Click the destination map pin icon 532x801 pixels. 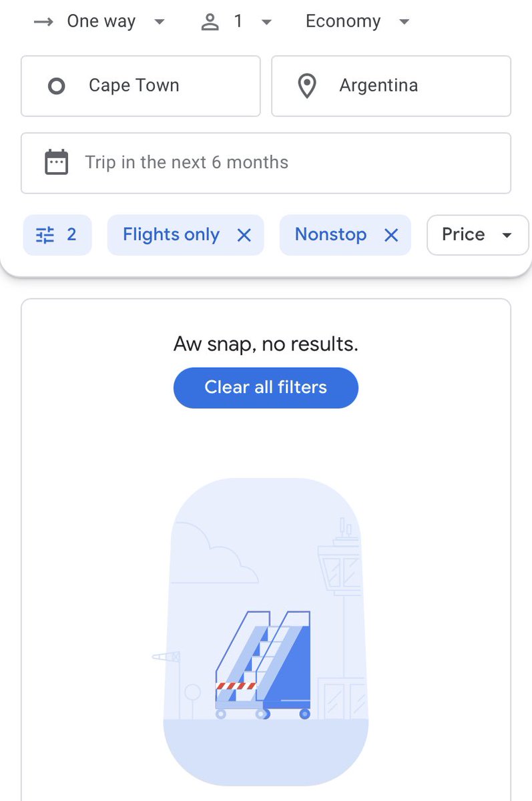coord(306,86)
